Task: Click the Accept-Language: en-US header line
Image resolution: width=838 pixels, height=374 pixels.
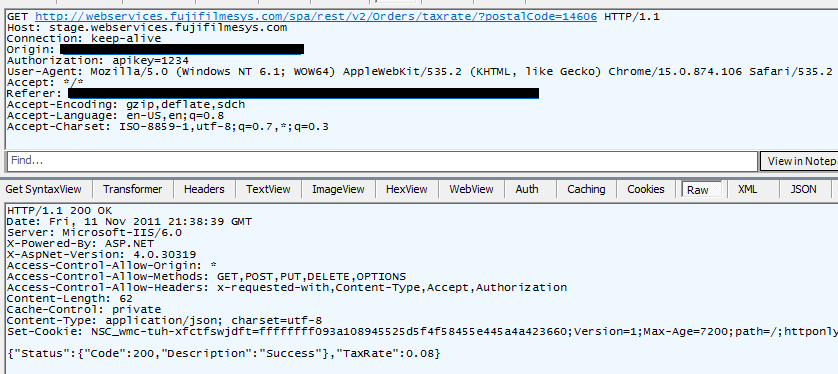Action: (115, 116)
